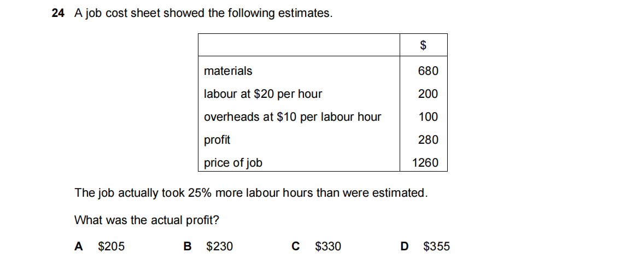Click the labour value 200
The width and height of the screenshot is (644, 270).
[428, 94]
